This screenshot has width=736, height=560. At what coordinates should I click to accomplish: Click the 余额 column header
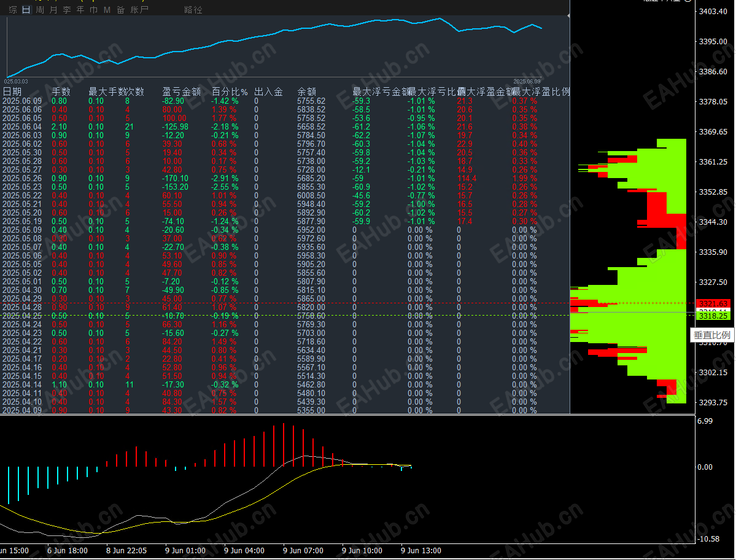306,91
